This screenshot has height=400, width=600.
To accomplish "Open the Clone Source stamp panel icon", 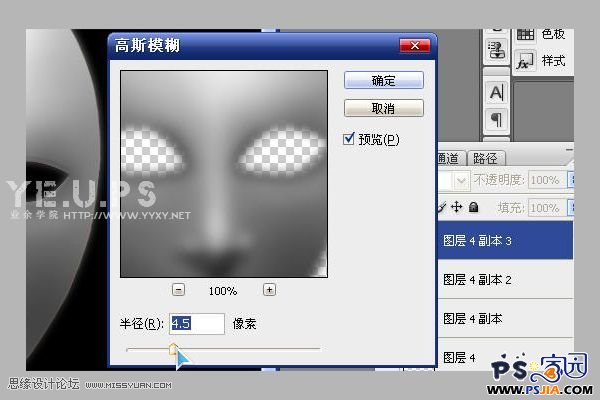I will pyautogui.click(x=497, y=50).
